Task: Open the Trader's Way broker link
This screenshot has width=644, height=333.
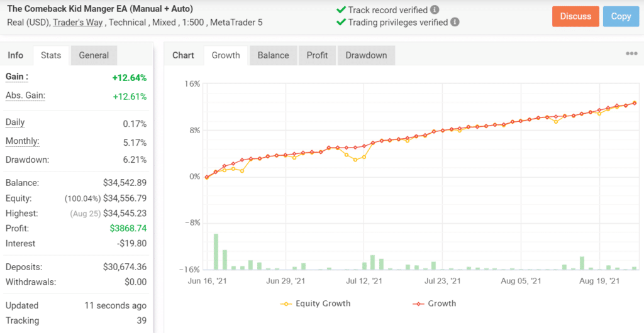Action: (78, 23)
